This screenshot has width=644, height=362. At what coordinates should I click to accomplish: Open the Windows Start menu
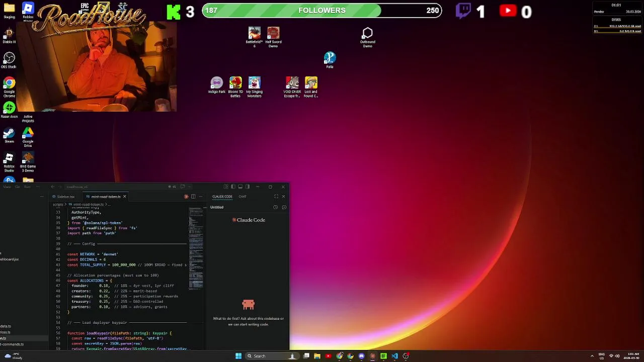point(238,356)
